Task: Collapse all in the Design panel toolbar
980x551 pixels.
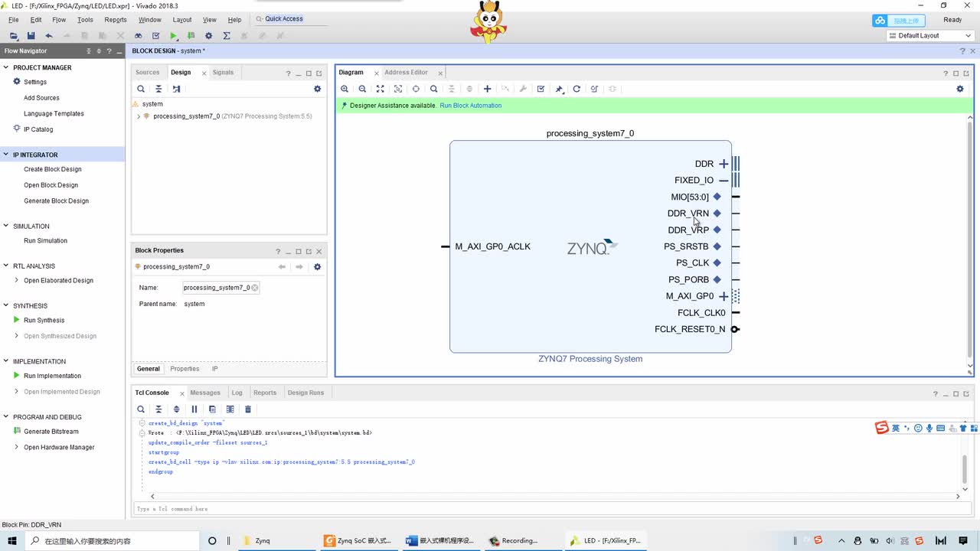Action: coord(158,89)
